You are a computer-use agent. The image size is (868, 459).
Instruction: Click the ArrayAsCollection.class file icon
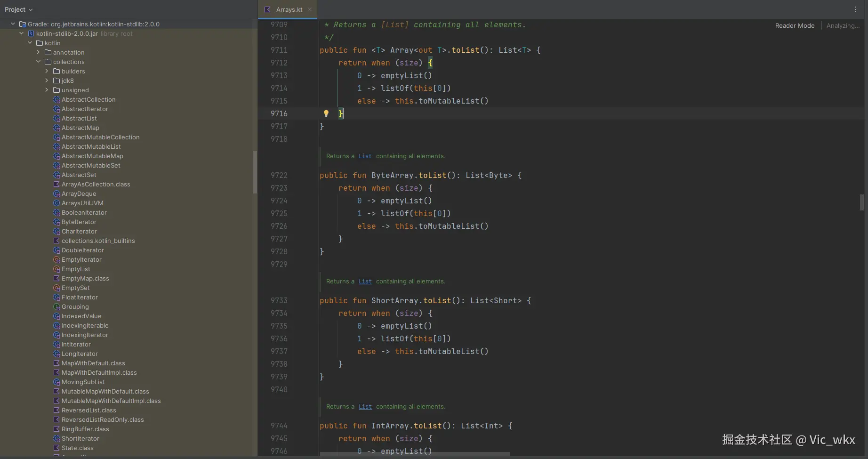coord(56,184)
